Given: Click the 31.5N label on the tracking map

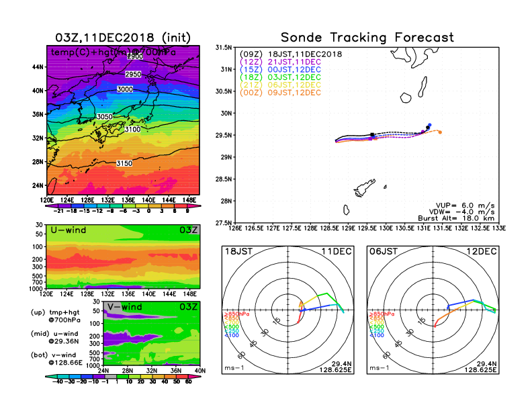Looking at the screenshot, I should (x=224, y=48).
